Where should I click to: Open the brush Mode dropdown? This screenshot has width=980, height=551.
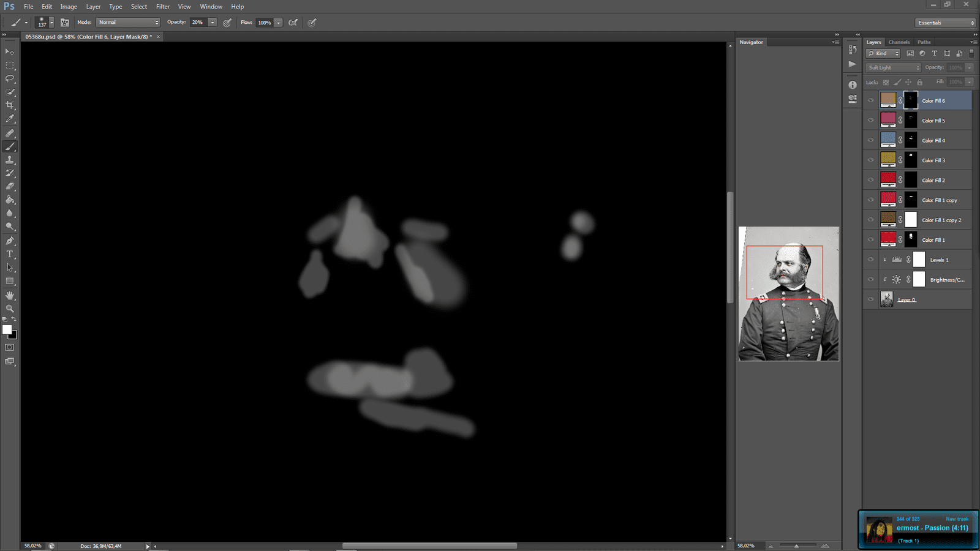[x=128, y=22]
